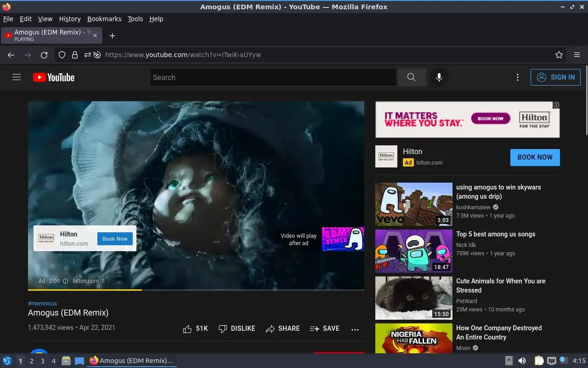Focus the YouTube Search box
Viewport: 588px width, 368px height.
click(x=273, y=77)
